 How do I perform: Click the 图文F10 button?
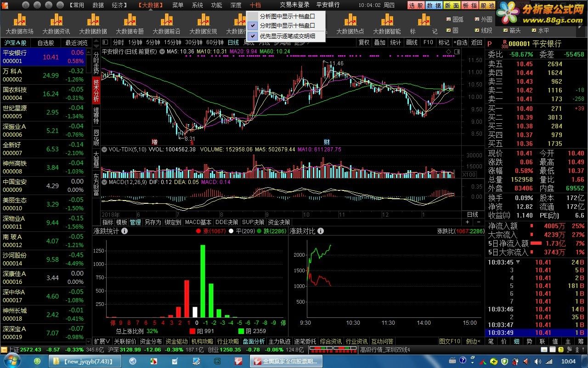coord(450,341)
